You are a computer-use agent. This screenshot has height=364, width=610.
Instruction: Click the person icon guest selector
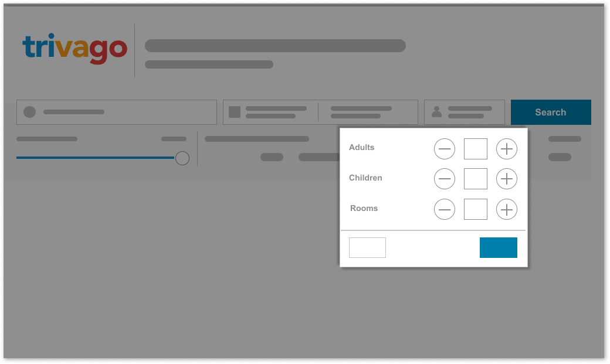click(436, 112)
